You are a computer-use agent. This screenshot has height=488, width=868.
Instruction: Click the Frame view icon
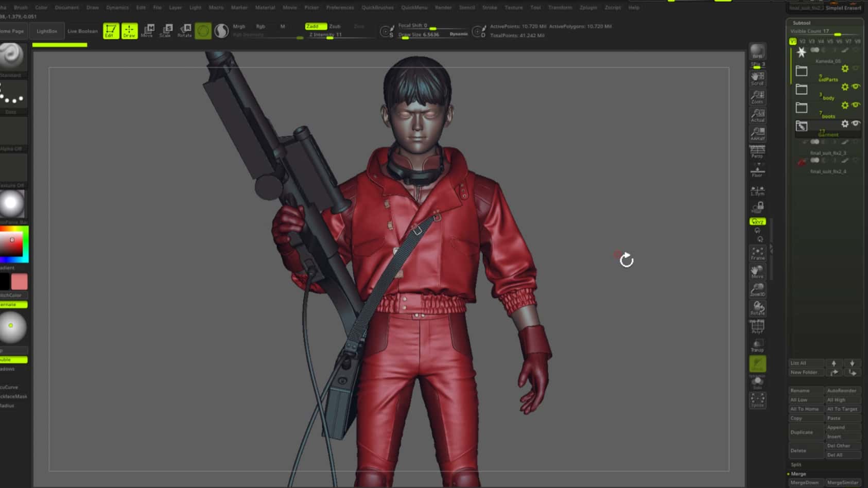pyautogui.click(x=757, y=253)
